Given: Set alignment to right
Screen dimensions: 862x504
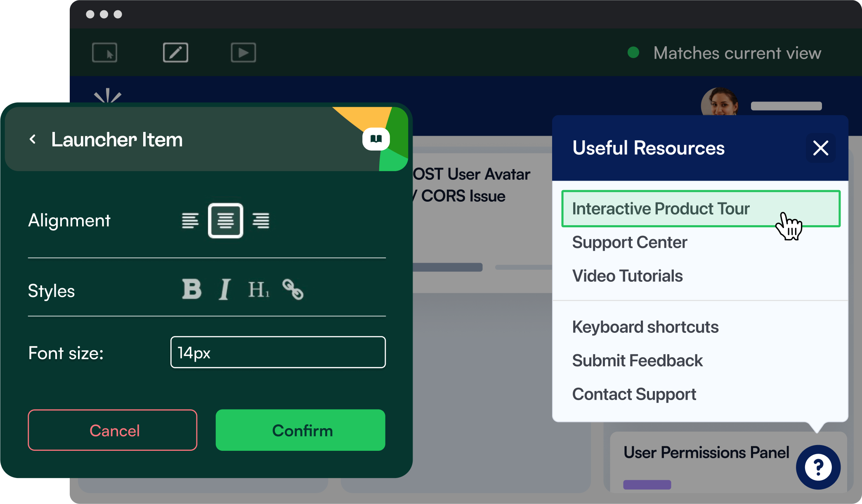Looking at the screenshot, I should [261, 221].
